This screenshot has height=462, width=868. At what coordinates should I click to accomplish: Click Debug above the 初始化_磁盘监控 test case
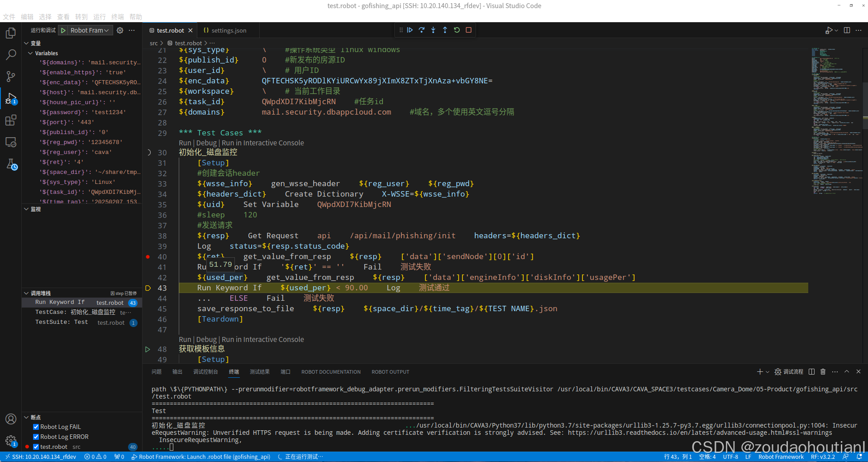coord(206,143)
